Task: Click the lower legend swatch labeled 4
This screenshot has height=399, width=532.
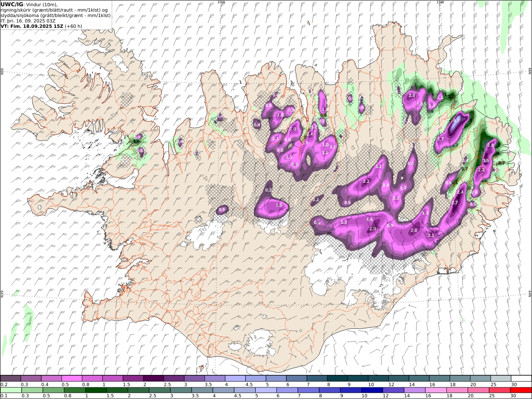Action: pos(223,390)
